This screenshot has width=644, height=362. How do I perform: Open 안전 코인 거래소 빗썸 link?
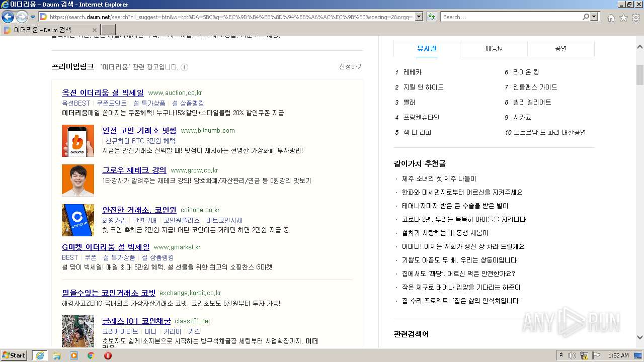[139, 130]
